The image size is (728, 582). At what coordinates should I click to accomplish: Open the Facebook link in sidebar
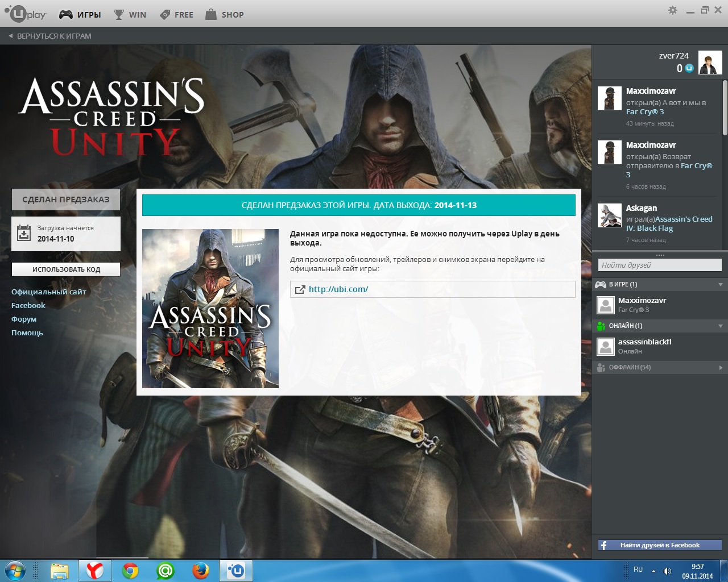tap(28, 305)
